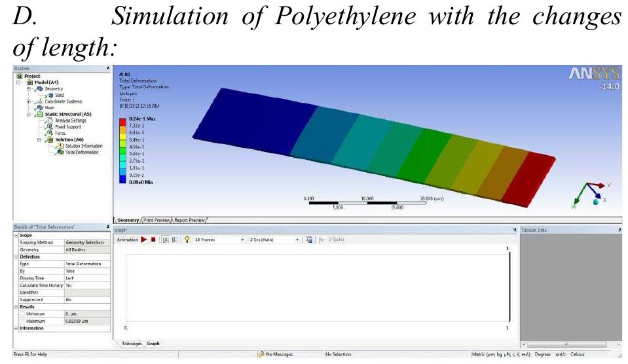Click the Metric units status bar entry
Viewport: 628px width, 364px height.
pyautogui.click(x=501, y=354)
